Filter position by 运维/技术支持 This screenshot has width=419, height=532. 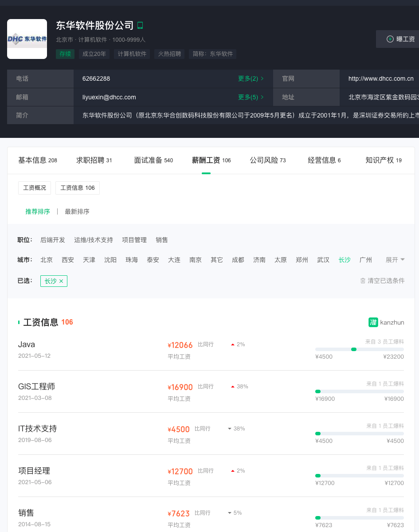(x=94, y=240)
